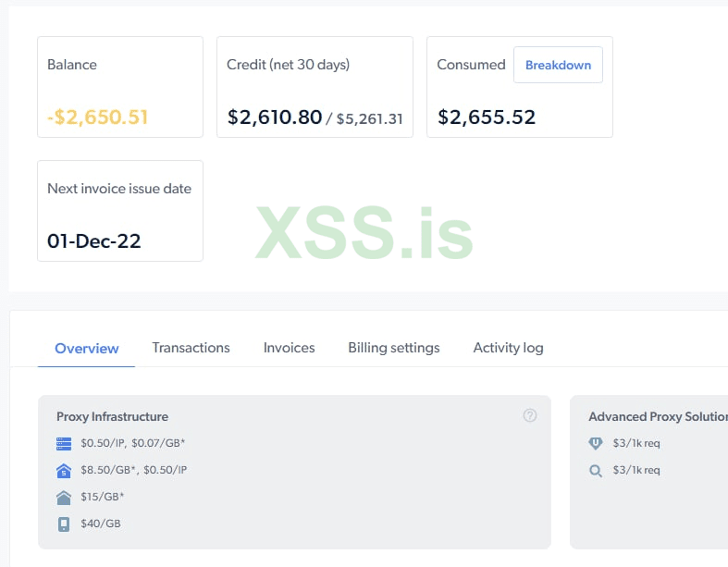Click the magnifier icon under Advanced Proxy Solutions
Image resolution: width=728 pixels, height=567 pixels.
coord(596,470)
